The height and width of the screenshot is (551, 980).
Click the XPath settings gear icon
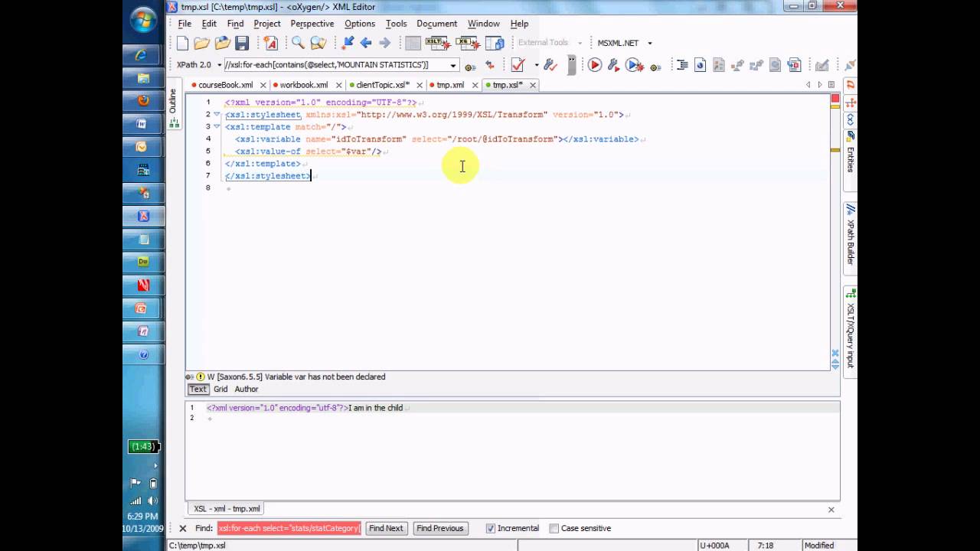(470, 67)
